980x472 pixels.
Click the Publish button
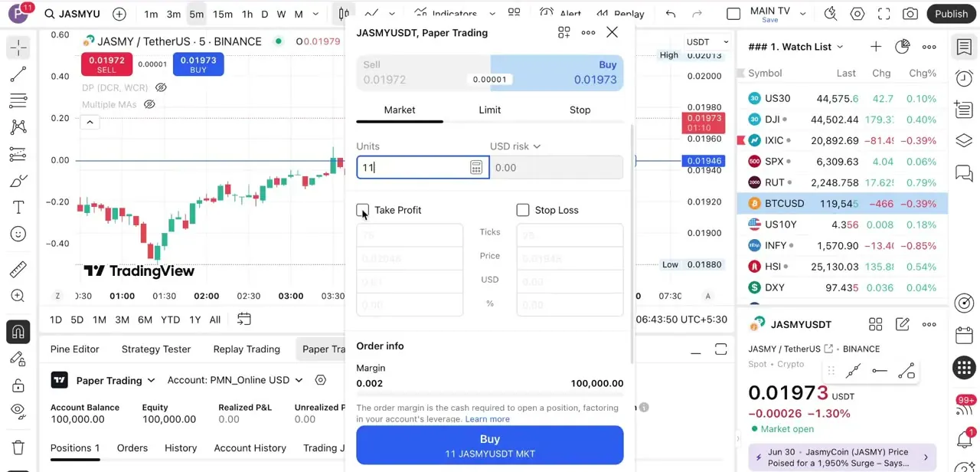[x=951, y=14]
